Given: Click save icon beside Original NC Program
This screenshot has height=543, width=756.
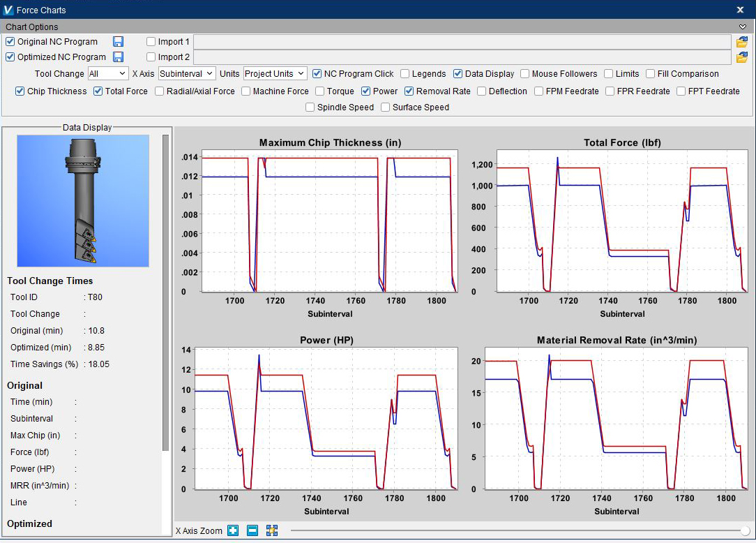Looking at the screenshot, I should point(119,42).
